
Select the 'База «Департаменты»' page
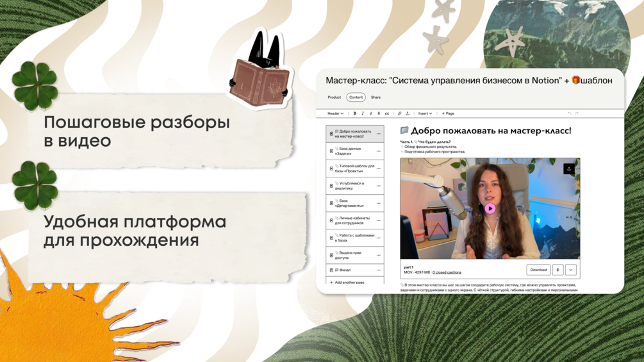[x=355, y=203]
